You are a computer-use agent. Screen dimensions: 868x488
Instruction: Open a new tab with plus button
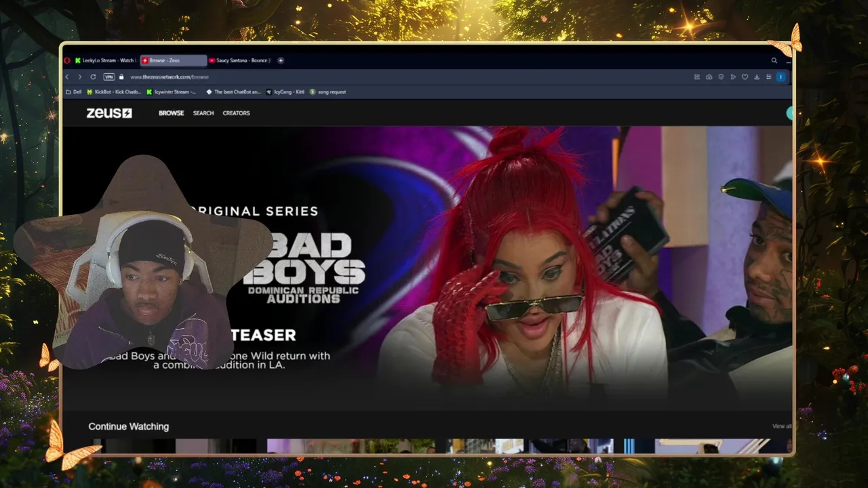click(x=281, y=60)
